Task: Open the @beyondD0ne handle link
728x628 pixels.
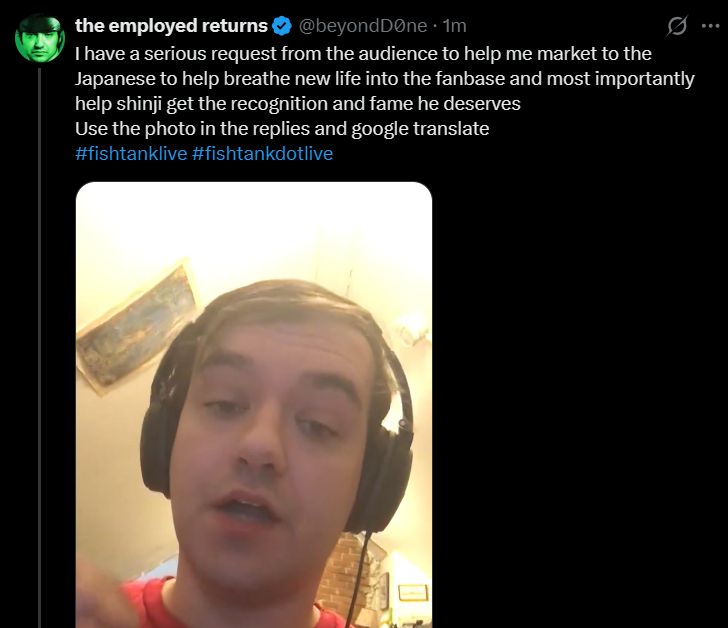Action: point(363,26)
